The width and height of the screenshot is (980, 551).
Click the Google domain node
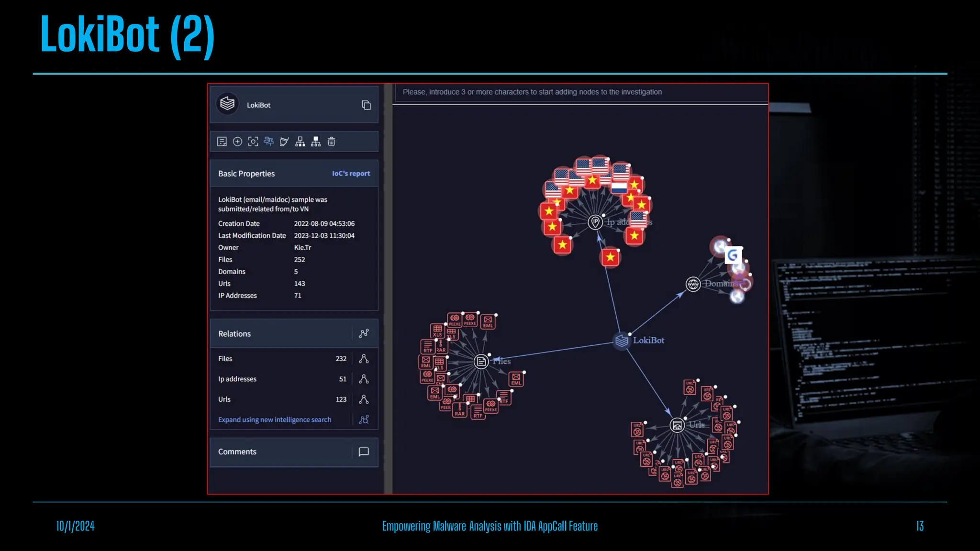click(733, 255)
